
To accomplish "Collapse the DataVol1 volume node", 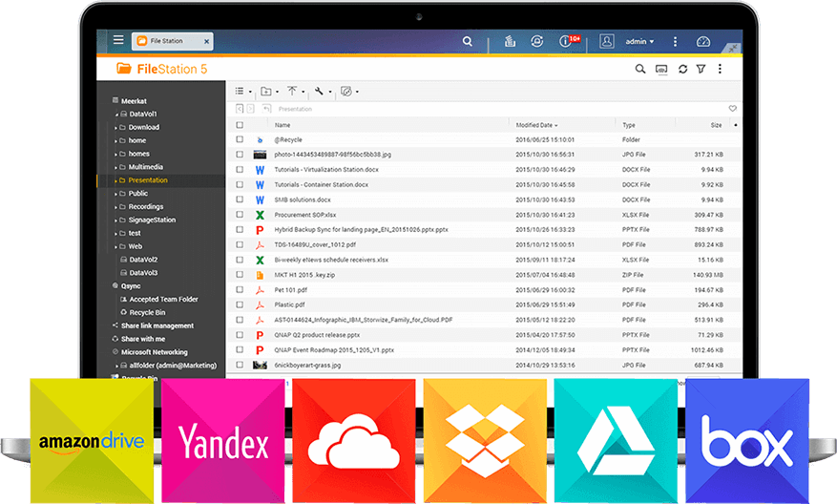I will [116, 115].
